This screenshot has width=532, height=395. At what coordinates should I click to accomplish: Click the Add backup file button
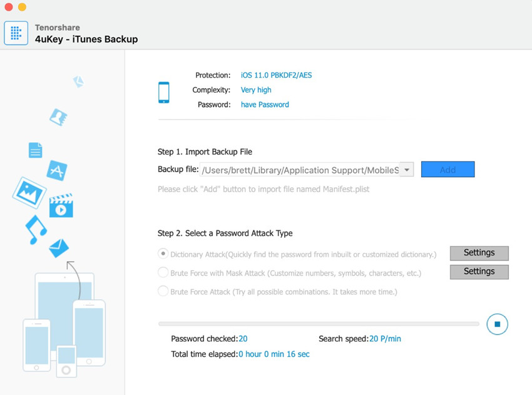point(448,170)
